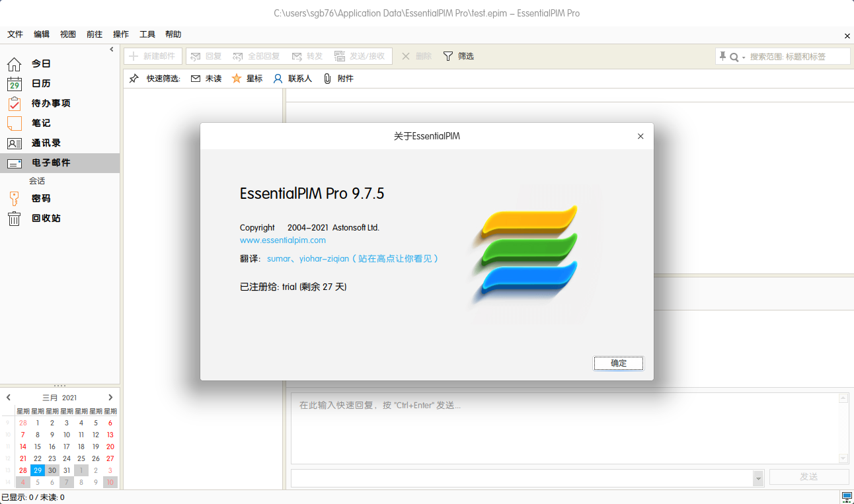Click into the quick reply text area
Viewport: 854px width, 504px height.
562,429
